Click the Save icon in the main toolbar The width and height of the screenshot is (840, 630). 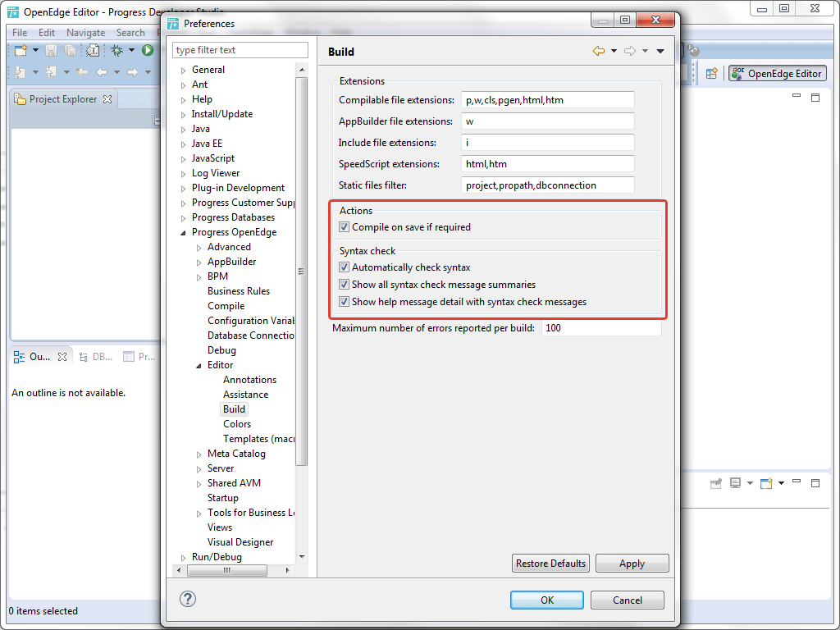click(x=51, y=50)
